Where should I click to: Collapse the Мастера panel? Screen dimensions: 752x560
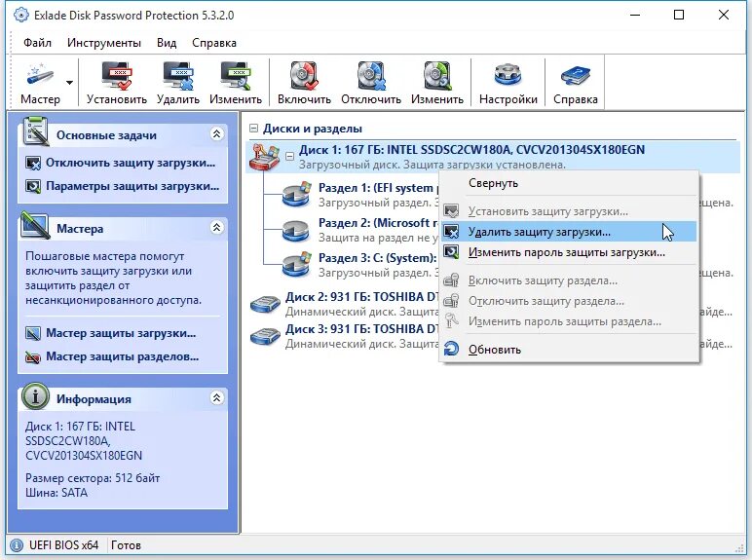pyautogui.click(x=217, y=227)
